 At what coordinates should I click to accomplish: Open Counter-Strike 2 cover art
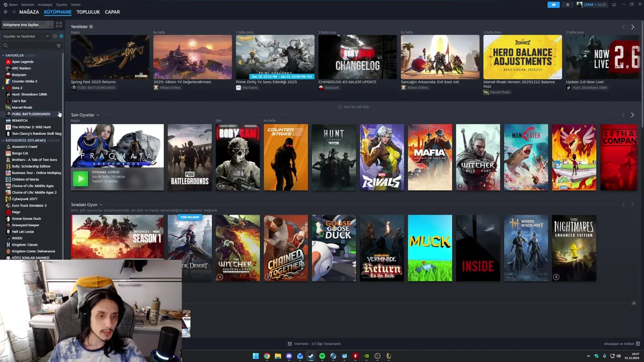click(286, 157)
